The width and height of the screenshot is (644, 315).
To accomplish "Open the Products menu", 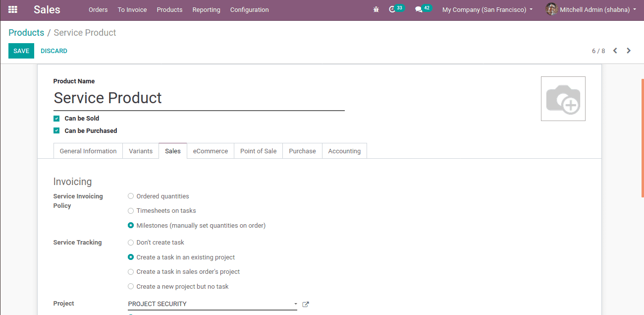I will pos(169,9).
